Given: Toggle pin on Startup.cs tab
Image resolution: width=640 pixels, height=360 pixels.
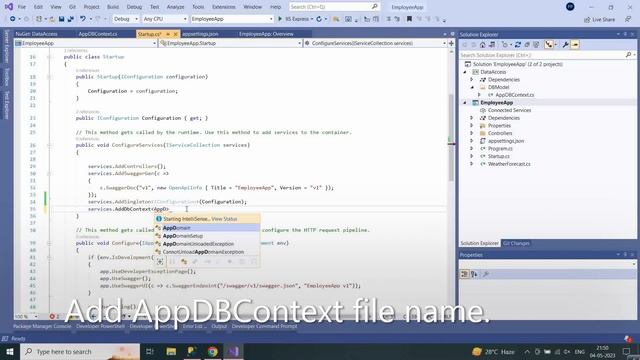Looking at the screenshot, I should 168,34.
